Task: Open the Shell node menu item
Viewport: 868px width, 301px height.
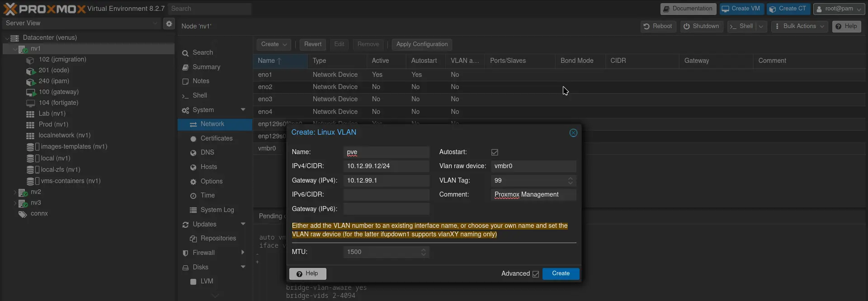Action: (x=215, y=96)
